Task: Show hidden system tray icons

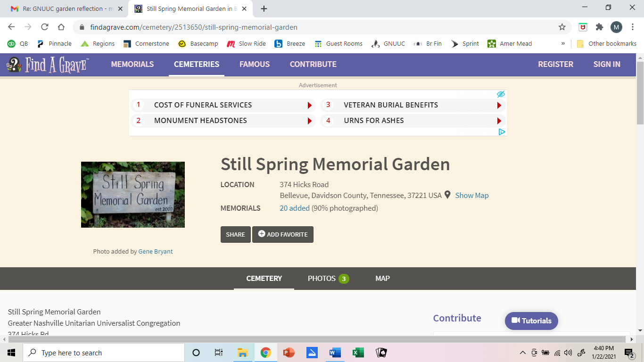Action: [522, 353]
